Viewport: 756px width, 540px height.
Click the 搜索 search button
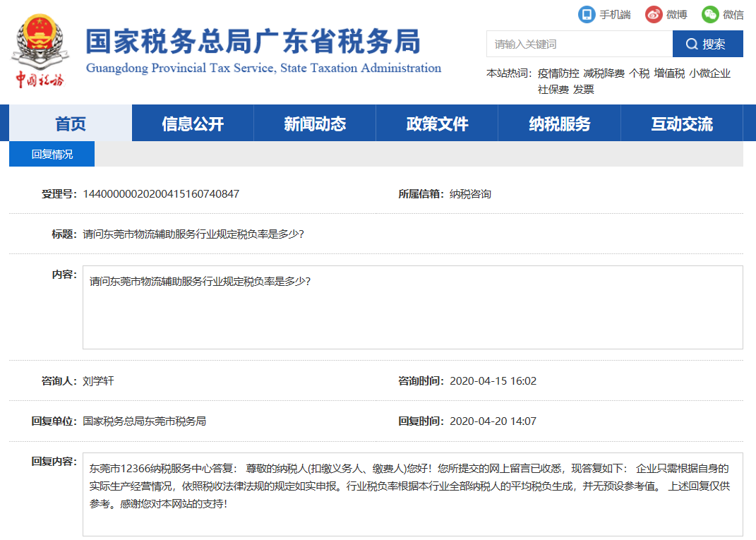(706, 44)
